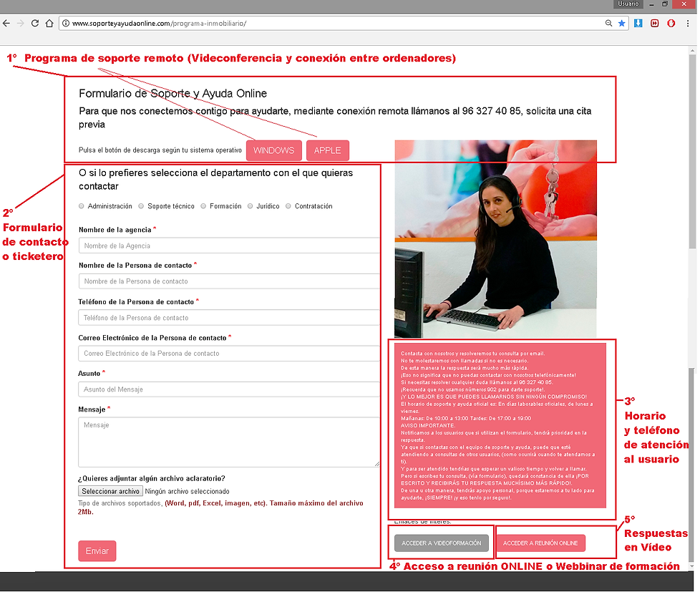Click the browser forward arrow
The height and width of the screenshot is (592, 700).
[x=21, y=23]
